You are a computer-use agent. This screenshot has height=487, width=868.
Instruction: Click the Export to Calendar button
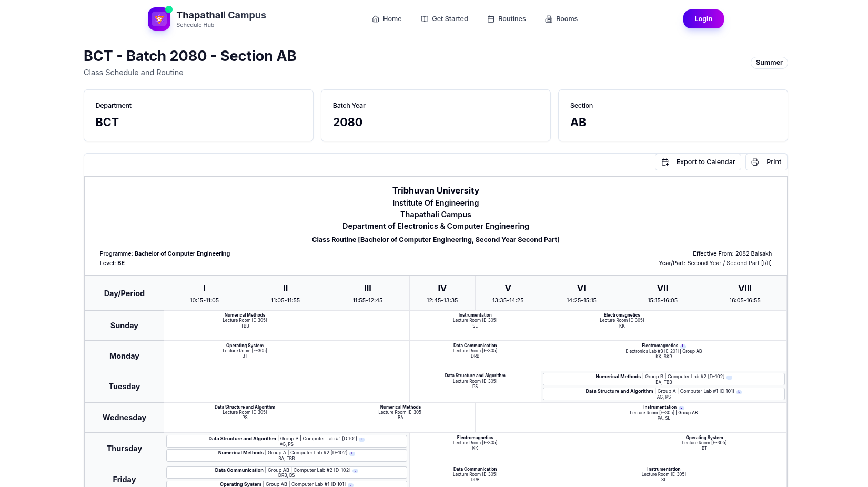[x=698, y=162]
